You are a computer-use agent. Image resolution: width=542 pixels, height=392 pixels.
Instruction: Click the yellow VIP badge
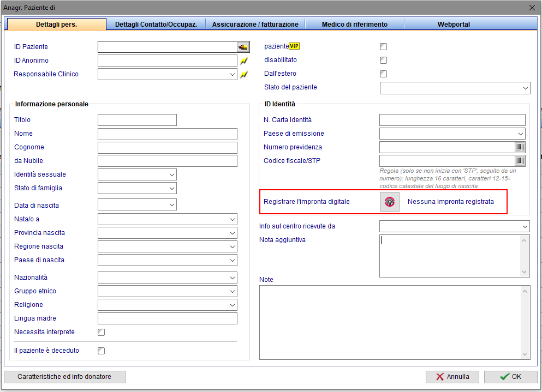(294, 46)
